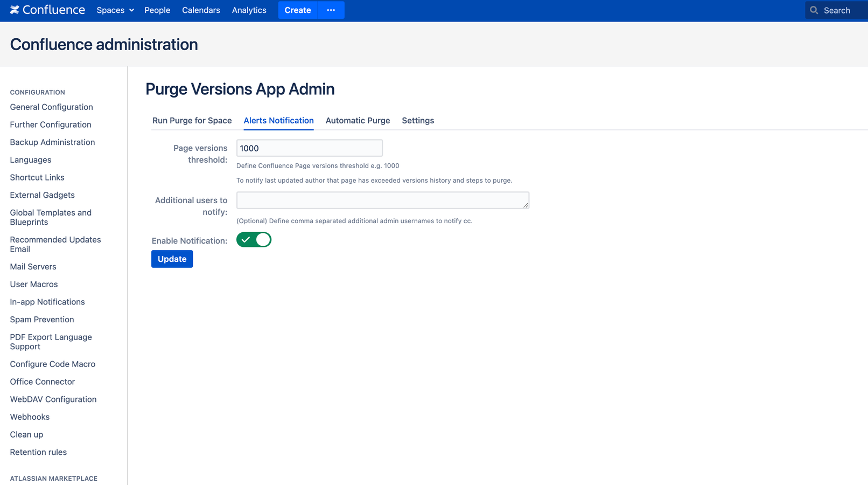The height and width of the screenshot is (485, 868).
Task: Open In-app Notifications settings
Action: [x=47, y=302]
